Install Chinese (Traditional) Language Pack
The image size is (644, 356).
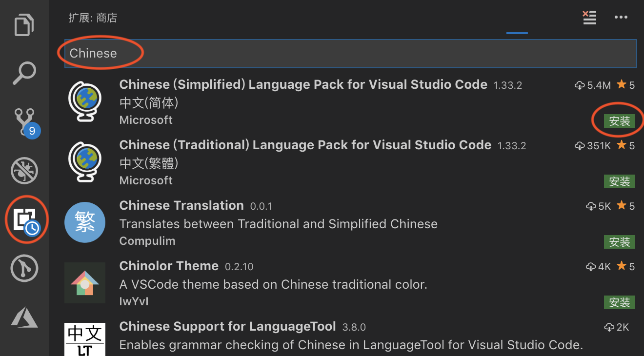pyautogui.click(x=619, y=182)
